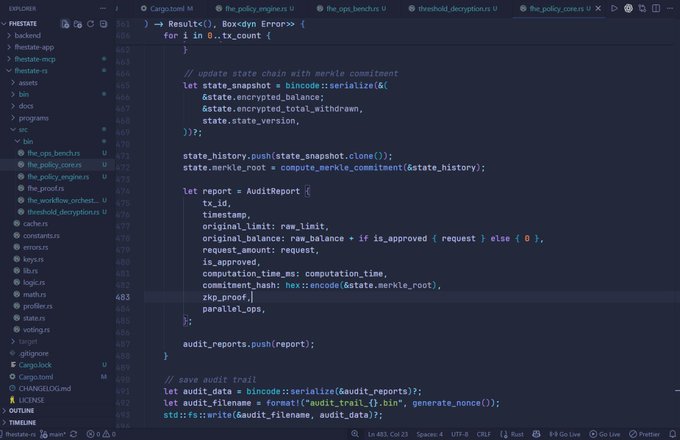The height and width of the screenshot is (440, 680).
Task: Expand the target folder
Action: [x=28, y=341]
